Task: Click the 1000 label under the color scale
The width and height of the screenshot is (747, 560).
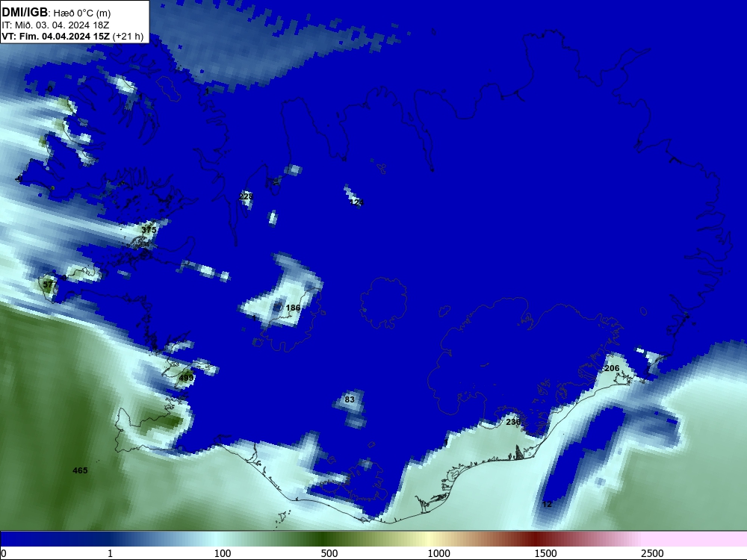Action: [x=438, y=553]
